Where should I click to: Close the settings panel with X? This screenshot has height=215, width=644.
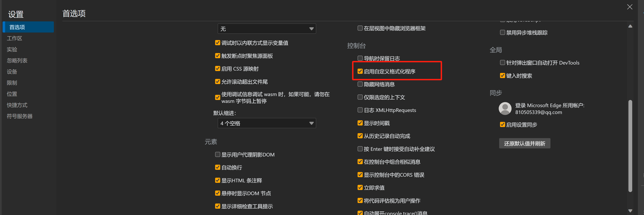629,7
